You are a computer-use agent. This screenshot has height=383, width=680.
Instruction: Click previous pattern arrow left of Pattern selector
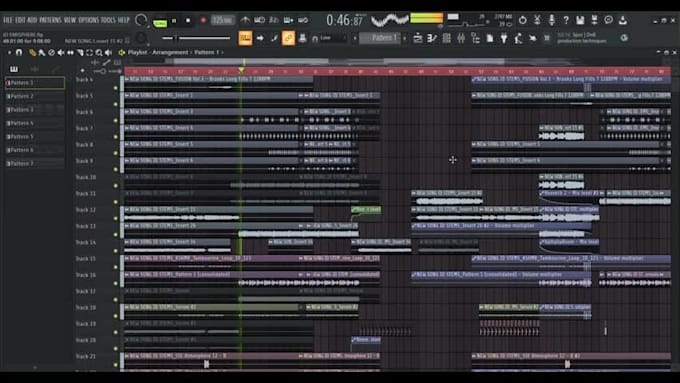point(355,38)
